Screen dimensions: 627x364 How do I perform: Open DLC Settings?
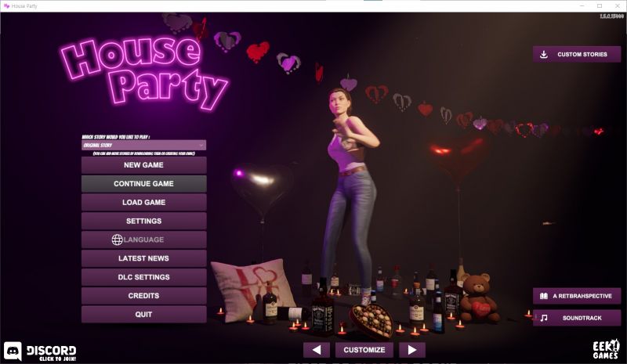[143, 277]
